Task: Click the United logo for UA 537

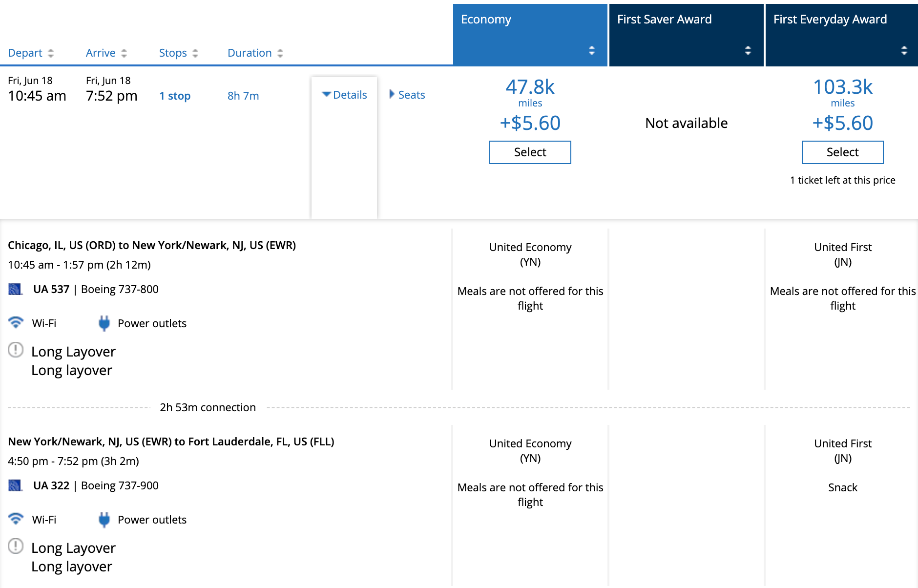Action: (16, 289)
